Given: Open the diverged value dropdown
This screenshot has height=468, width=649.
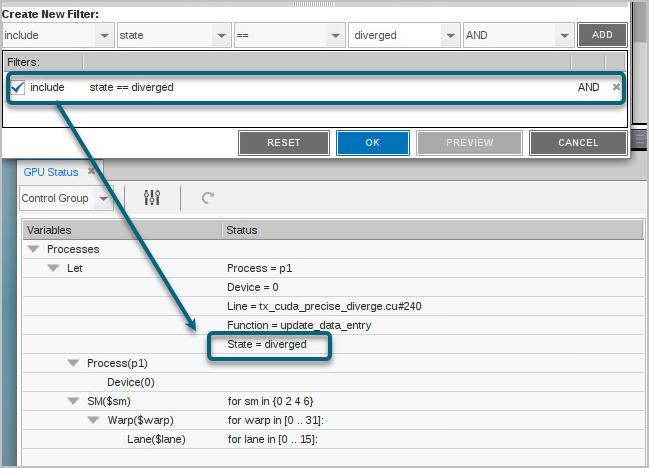Looking at the screenshot, I should click(x=450, y=35).
